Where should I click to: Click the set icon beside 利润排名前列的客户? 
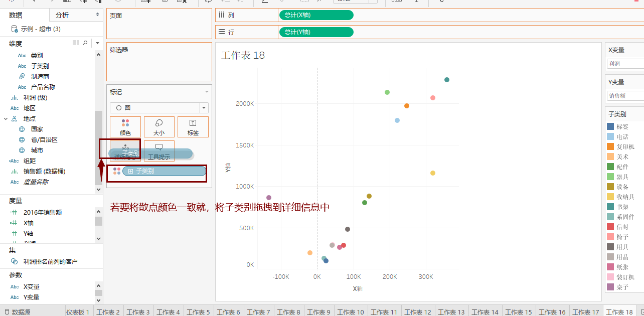tap(15, 261)
